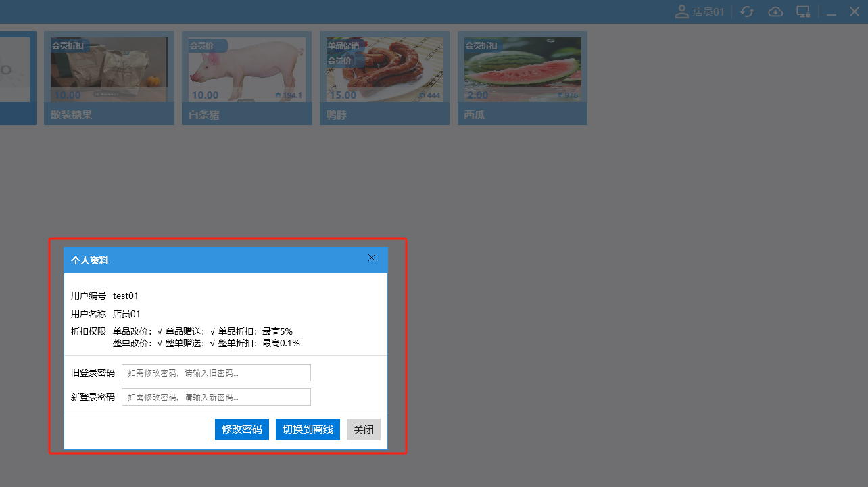
Task: Click the 修改密码 button
Action: 242,430
